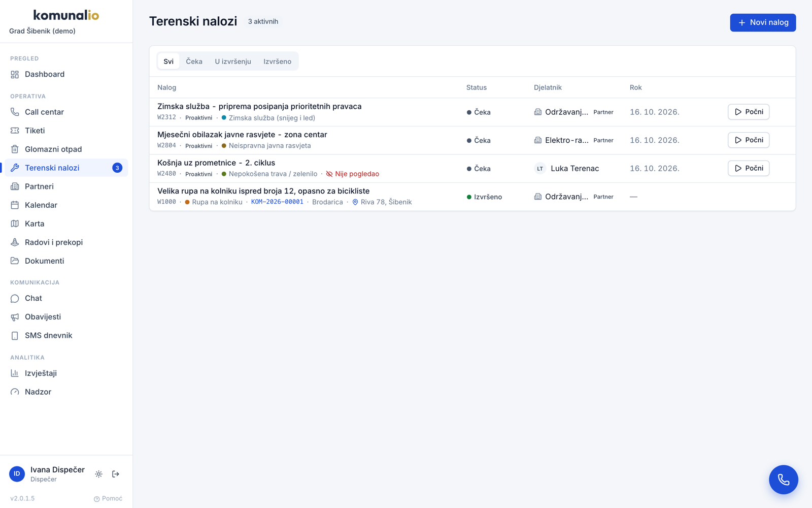Screen dimensions: 812x508
Task: Open Dashboard from the sidebar
Action: 66,74
